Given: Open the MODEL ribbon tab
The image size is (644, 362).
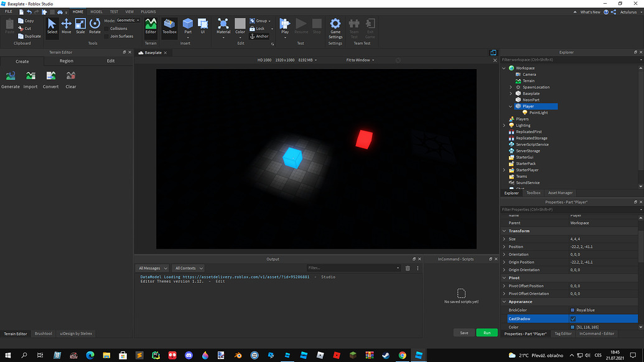Looking at the screenshot, I should [x=96, y=12].
